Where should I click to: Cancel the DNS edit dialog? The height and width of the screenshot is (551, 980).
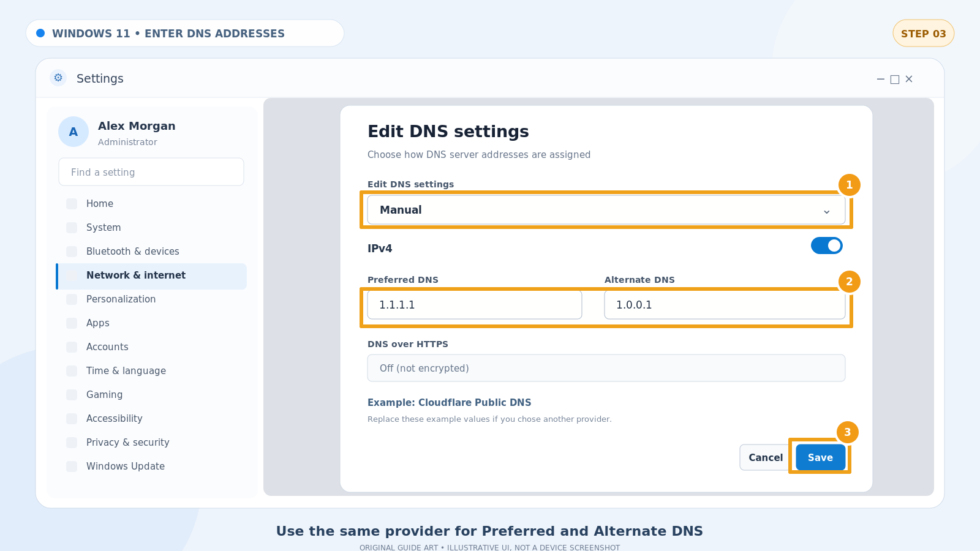tap(766, 457)
